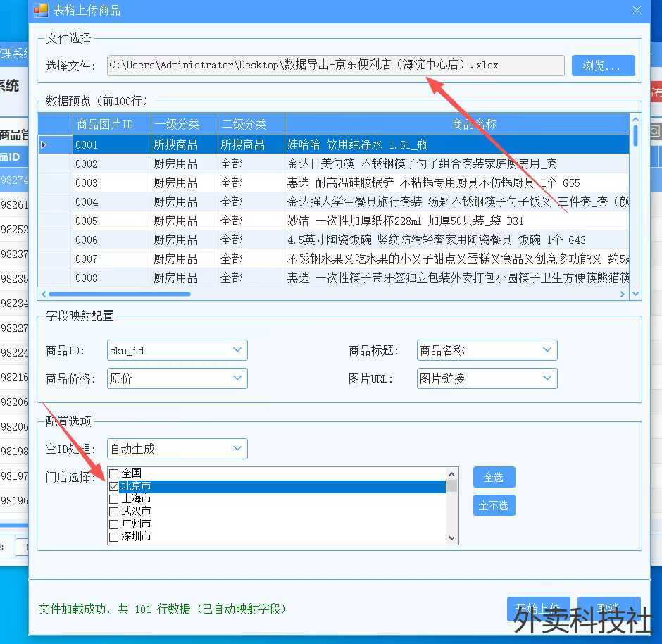The image size is (662, 644).
Task: Select cell 0005 in preview table
Action: 112,221
